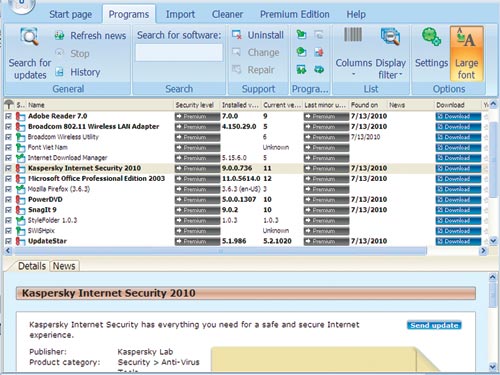Click the red status icon beside Adobe Reader 7.0
500x375 pixels.
point(20,116)
